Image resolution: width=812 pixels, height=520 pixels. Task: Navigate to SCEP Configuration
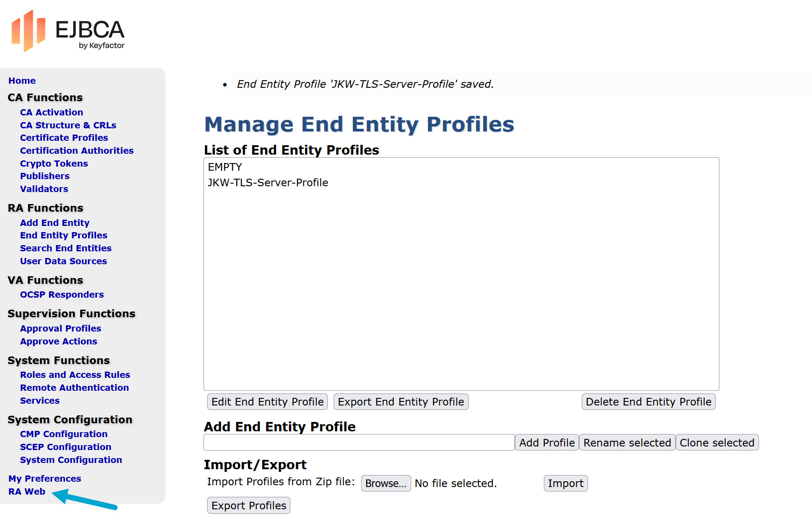[65, 446]
